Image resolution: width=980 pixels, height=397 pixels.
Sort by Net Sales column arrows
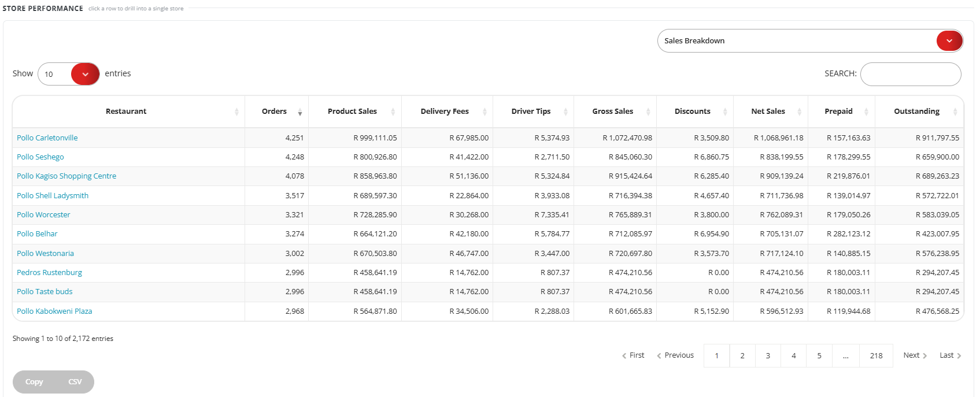[x=800, y=112]
